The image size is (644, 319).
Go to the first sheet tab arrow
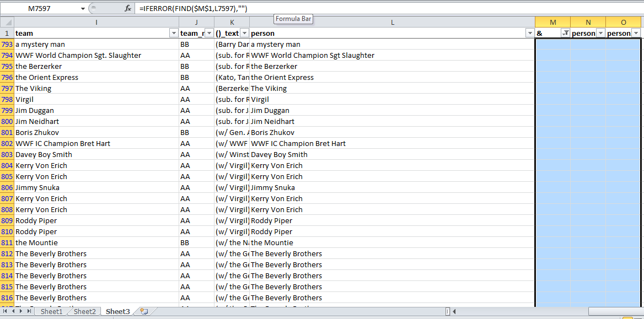coord(6,312)
